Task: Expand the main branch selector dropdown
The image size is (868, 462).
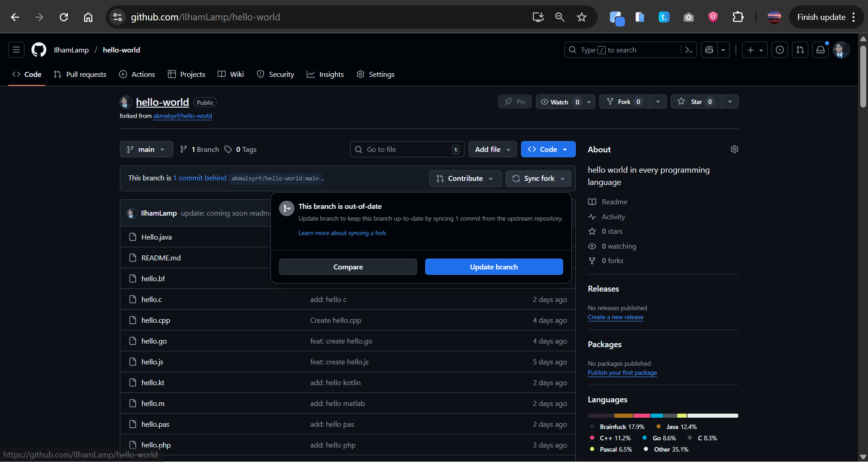Action: point(146,149)
